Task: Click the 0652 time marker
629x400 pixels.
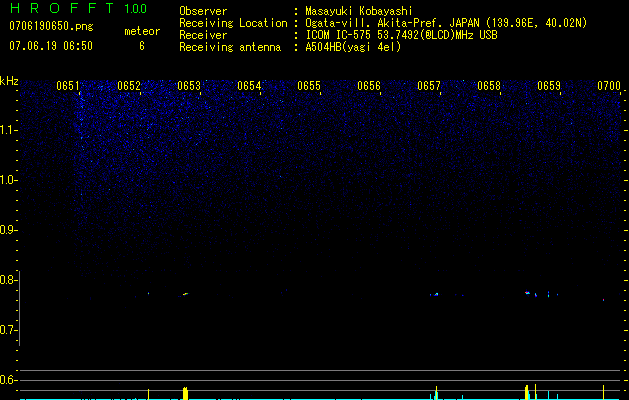Action: click(x=129, y=86)
